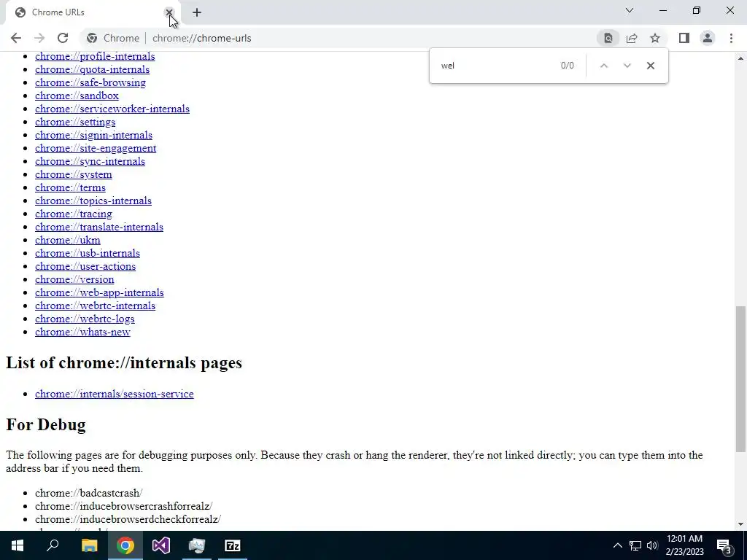Open chrome://webrtc-internals link

point(95,306)
